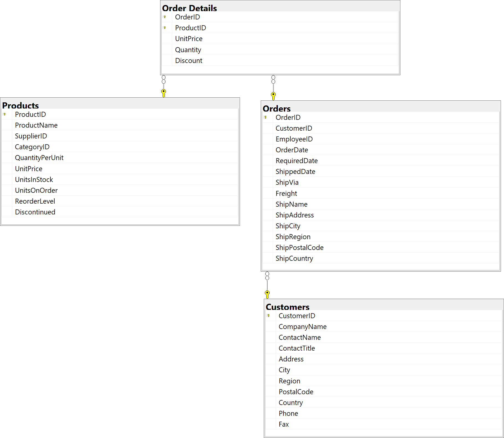
Task: Select the yellow relationship key above Products table
Action: [164, 93]
